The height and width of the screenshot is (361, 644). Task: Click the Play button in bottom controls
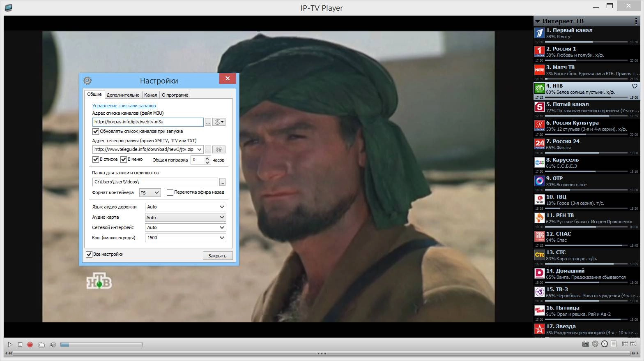(x=10, y=344)
